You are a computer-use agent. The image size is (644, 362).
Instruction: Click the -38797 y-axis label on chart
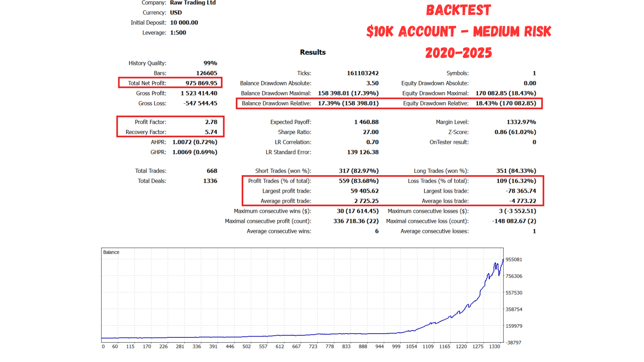(x=514, y=343)
